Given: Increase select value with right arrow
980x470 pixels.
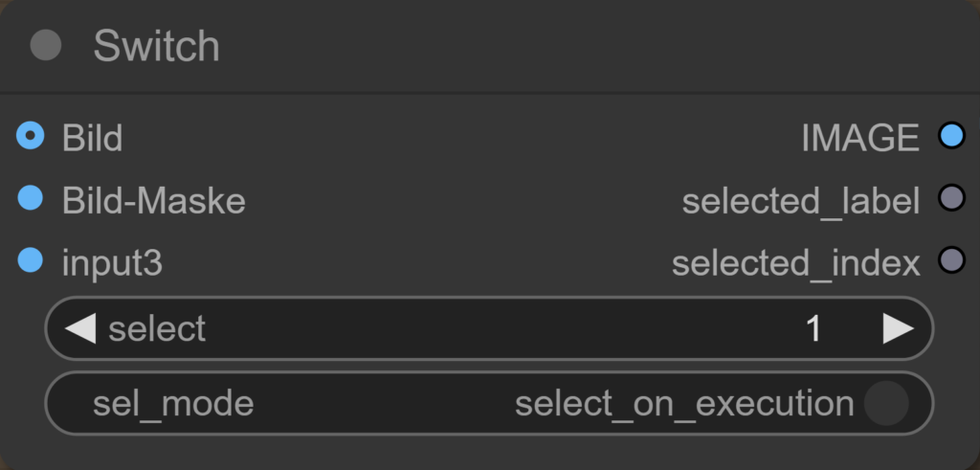Looking at the screenshot, I should tap(898, 328).
